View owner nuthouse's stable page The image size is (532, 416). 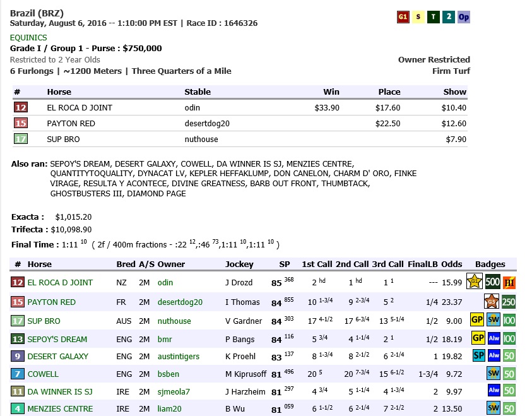click(x=174, y=321)
